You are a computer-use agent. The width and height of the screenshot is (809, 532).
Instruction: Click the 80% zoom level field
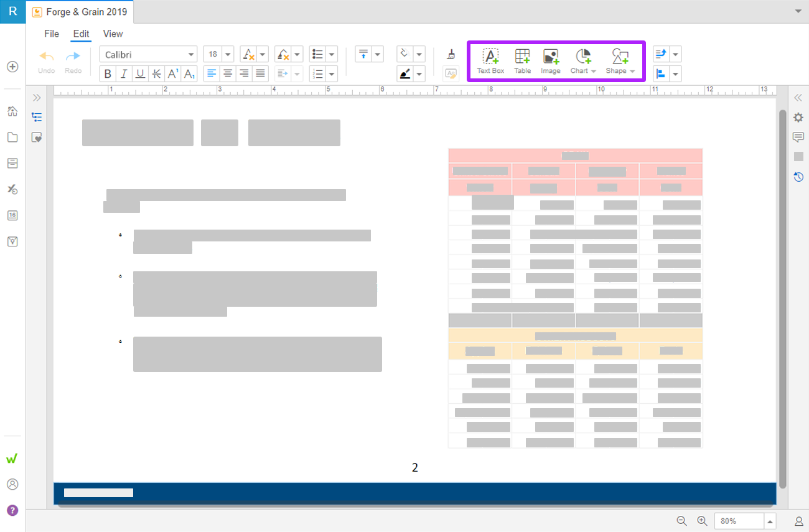point(739,521)
